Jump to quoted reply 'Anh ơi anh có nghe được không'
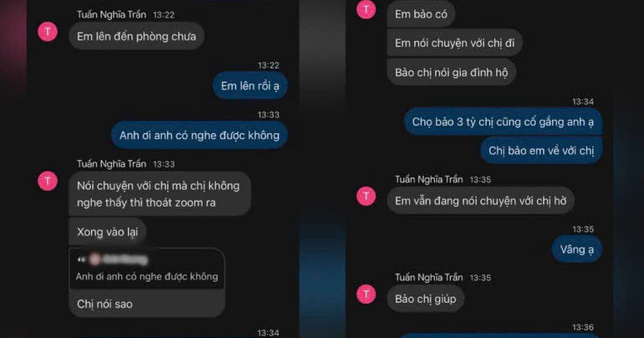 point(147,268)
